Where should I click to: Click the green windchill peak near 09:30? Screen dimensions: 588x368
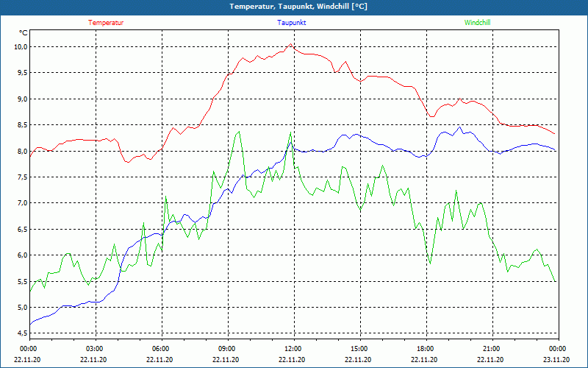pos(239,132)
